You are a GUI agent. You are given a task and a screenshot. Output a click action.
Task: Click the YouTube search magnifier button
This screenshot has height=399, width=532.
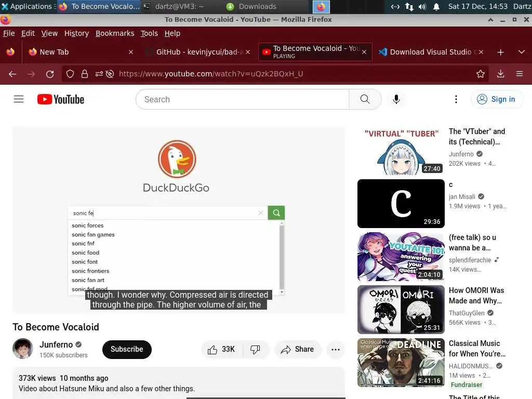tap(365, 99)
